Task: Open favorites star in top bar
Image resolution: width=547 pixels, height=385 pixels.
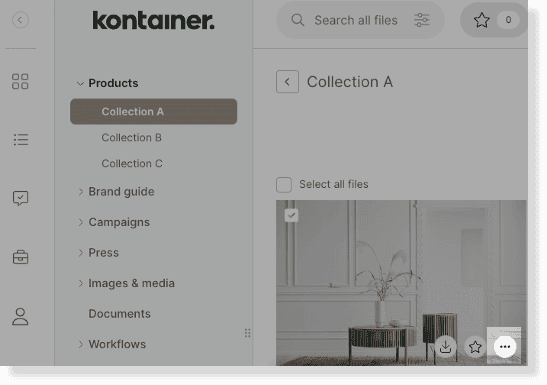Action: click(x=481, y=20)
